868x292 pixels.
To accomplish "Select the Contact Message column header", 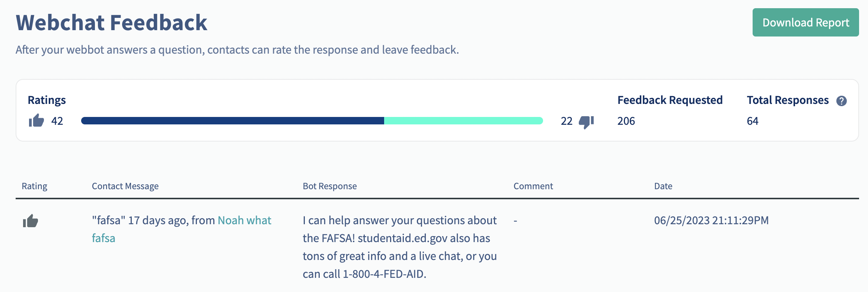I will pyautogui.click(x=125, y=186).
